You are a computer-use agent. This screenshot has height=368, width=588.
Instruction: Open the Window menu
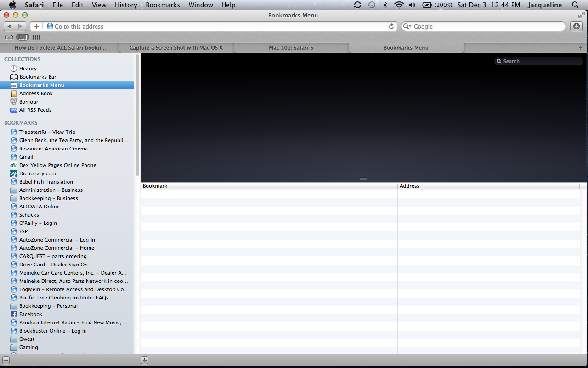tap(201, 5)
